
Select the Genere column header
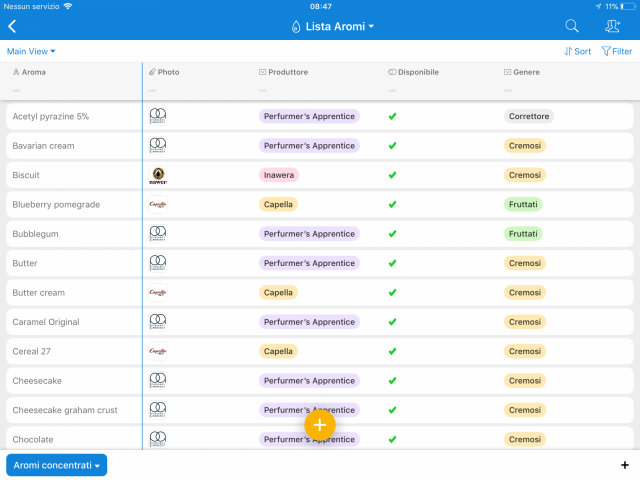tap(522, 72)
